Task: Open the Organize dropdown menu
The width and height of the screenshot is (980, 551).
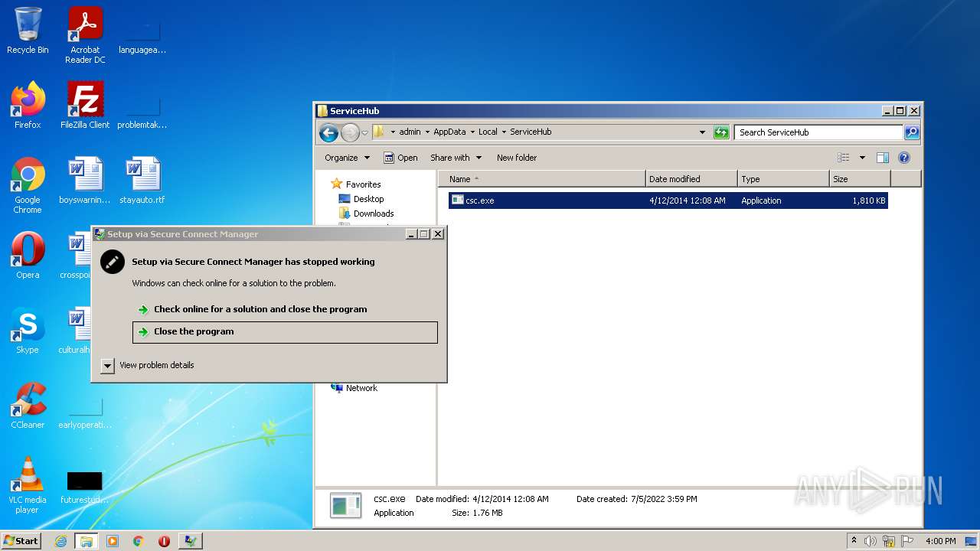Action: click(347, 158)
